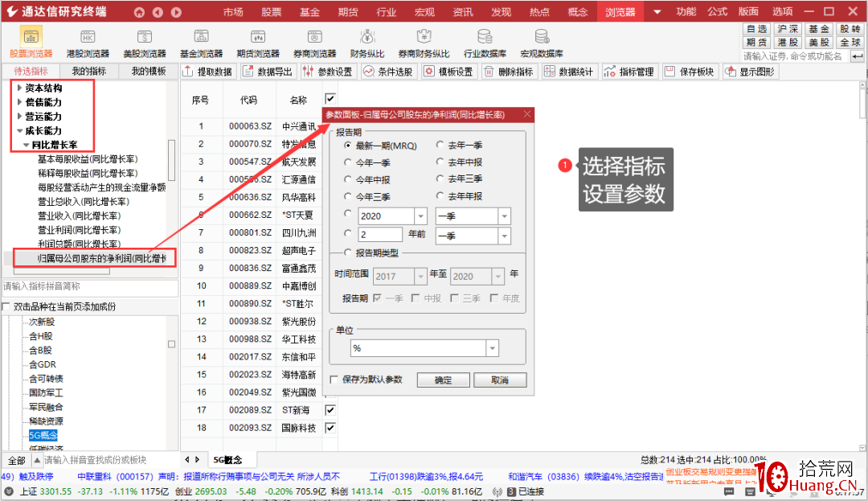Open the 券商财务纵比 icon
The image size is (868, 501).
click(x=424, y=43)
